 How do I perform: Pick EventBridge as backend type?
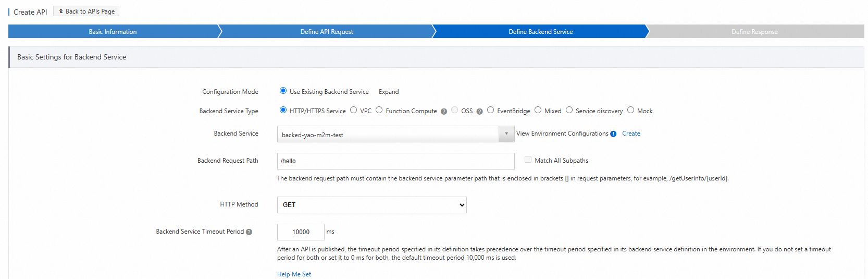tap(490, 110)
